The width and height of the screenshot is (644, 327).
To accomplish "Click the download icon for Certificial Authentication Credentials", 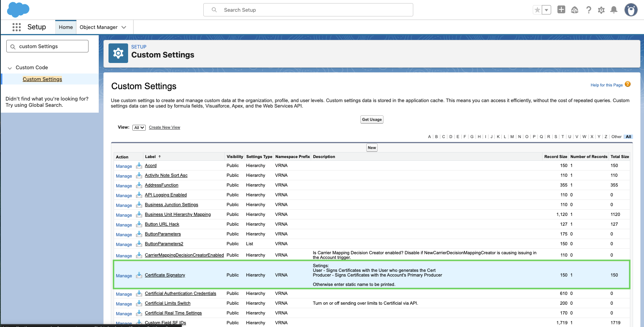I will click(139, 293).
